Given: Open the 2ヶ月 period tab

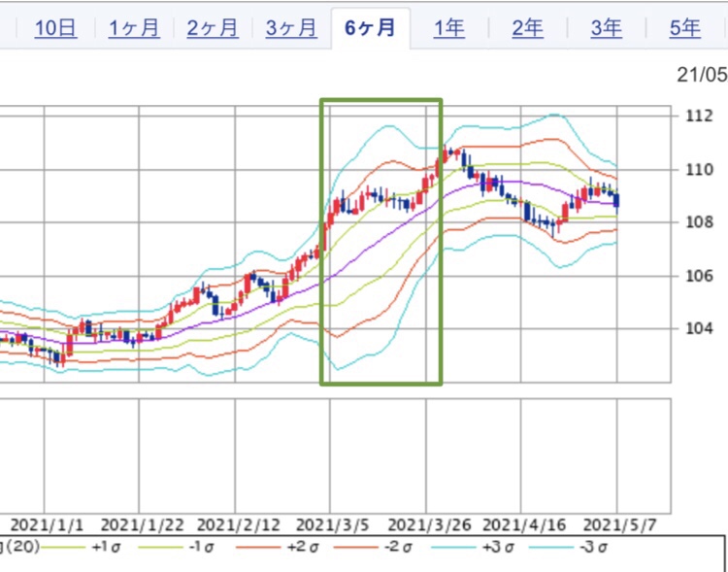Looking at the screenshot, I should point(213,28).
